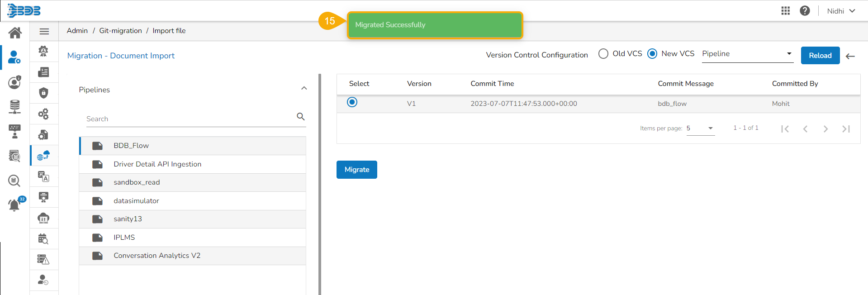The height and width of the screenshot is (295, 868).
Task: Open the server warning alert icon
Action: (43, 259)
